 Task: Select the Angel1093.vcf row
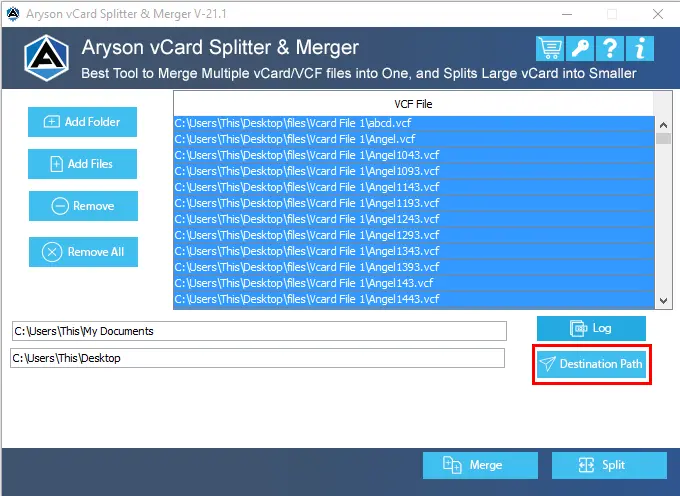pyautogui.click(x=414, y=171)
